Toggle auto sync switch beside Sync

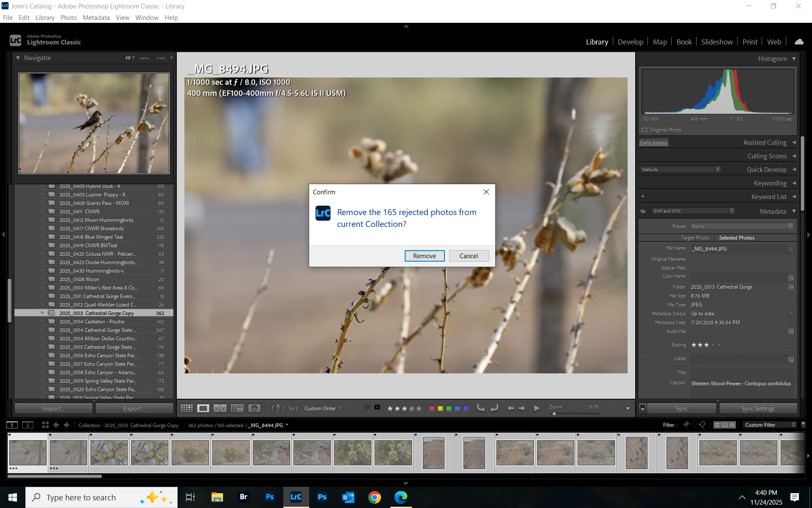coord(642,409)
